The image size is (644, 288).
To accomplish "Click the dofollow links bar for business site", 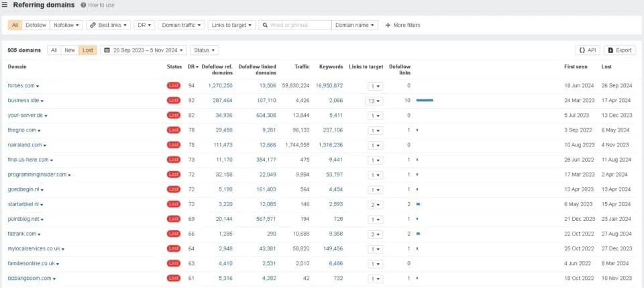I will tap(425, 100).
